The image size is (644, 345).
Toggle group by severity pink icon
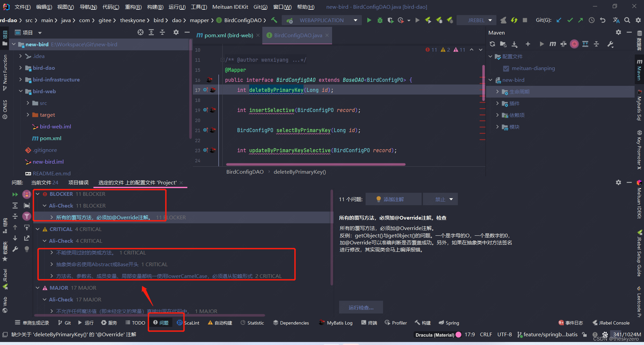[x=26, y=194]
